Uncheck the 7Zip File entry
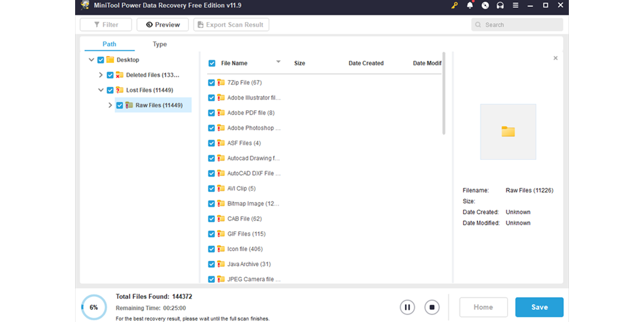644x322 pixels. (211, 82)
